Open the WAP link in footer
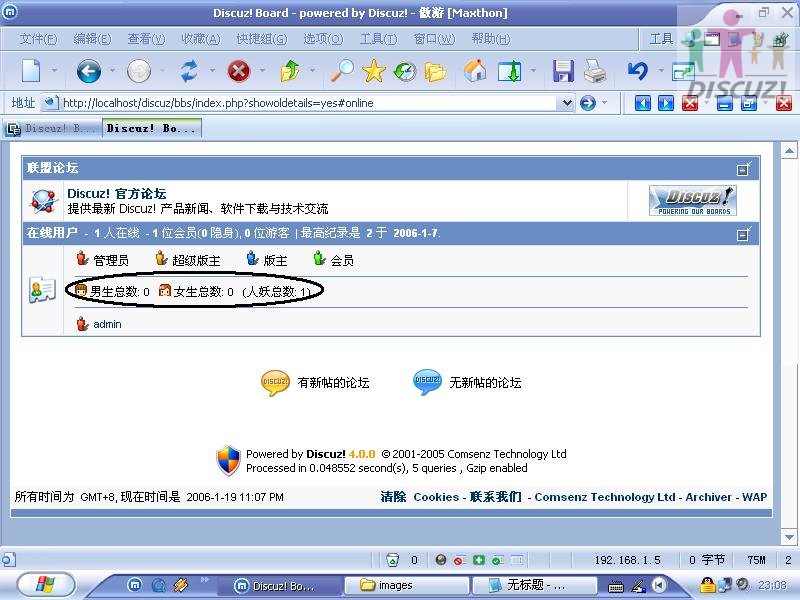The width and height of the screenshot is (800, 600). (754, 497)
